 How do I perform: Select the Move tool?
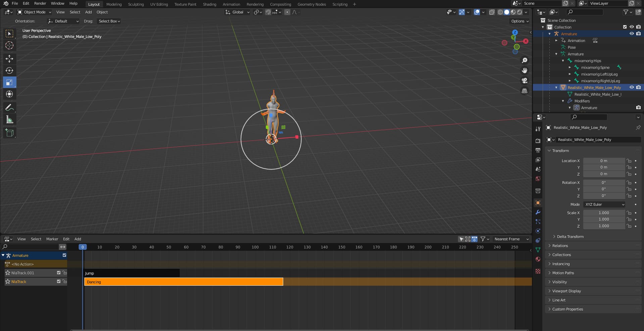(x=9, y=59)
